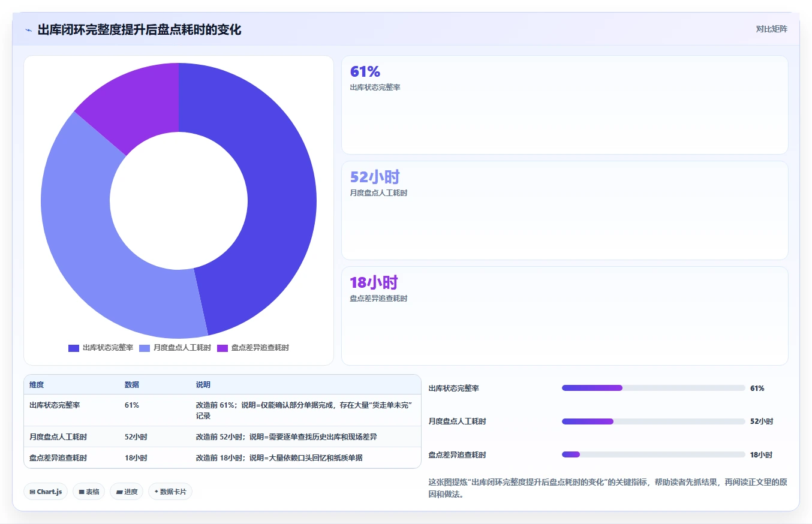Select the 数据卡片 chip

tap(170, 492)
